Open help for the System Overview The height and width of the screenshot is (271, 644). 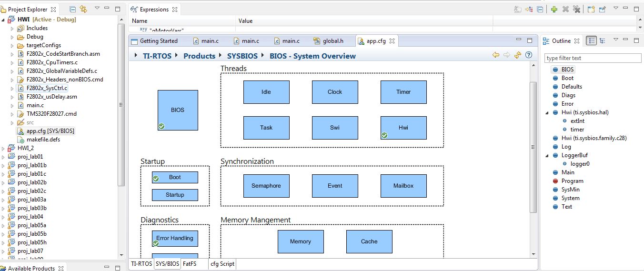pyautogui.click(x=528, y=55)
